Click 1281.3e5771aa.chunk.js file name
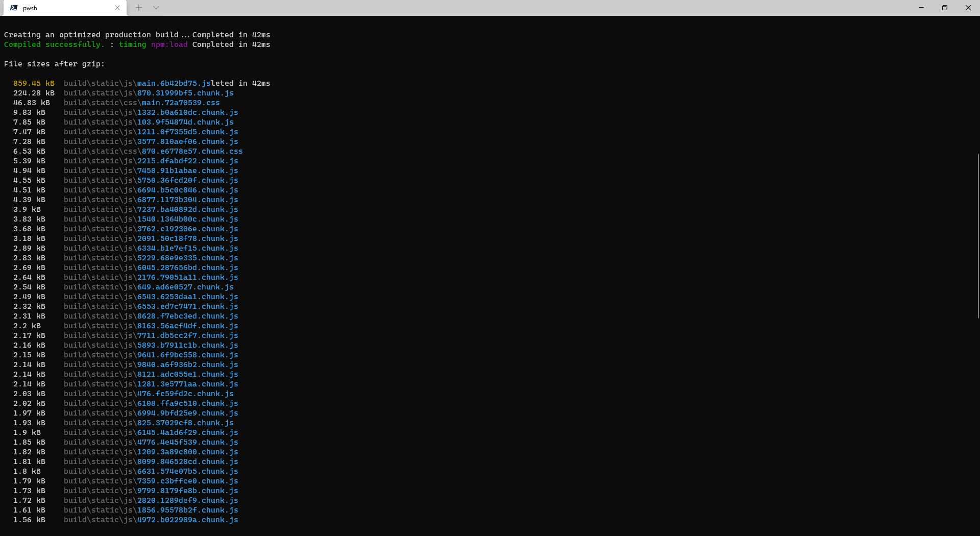 pos(188,384)
